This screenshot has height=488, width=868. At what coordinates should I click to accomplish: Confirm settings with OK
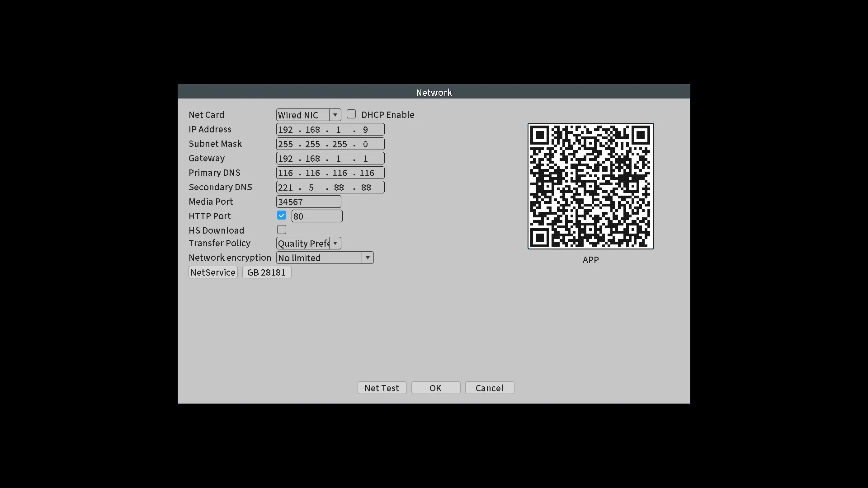pos(435,388)
